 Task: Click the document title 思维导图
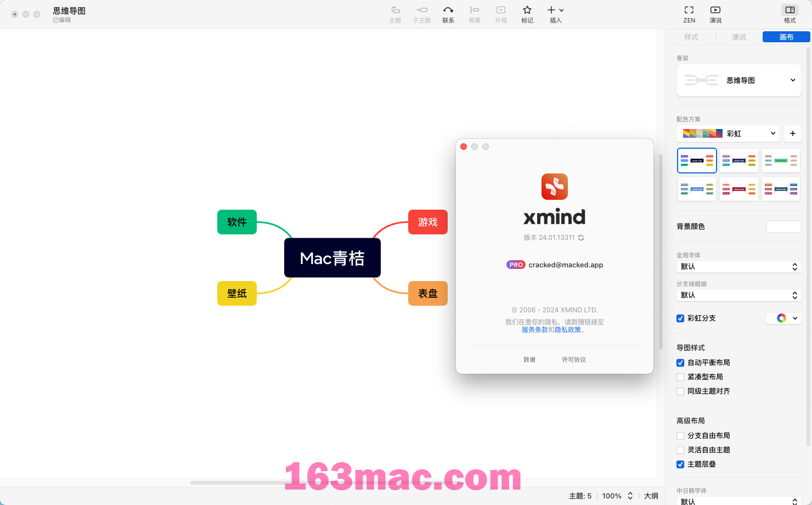click(69, 10)
